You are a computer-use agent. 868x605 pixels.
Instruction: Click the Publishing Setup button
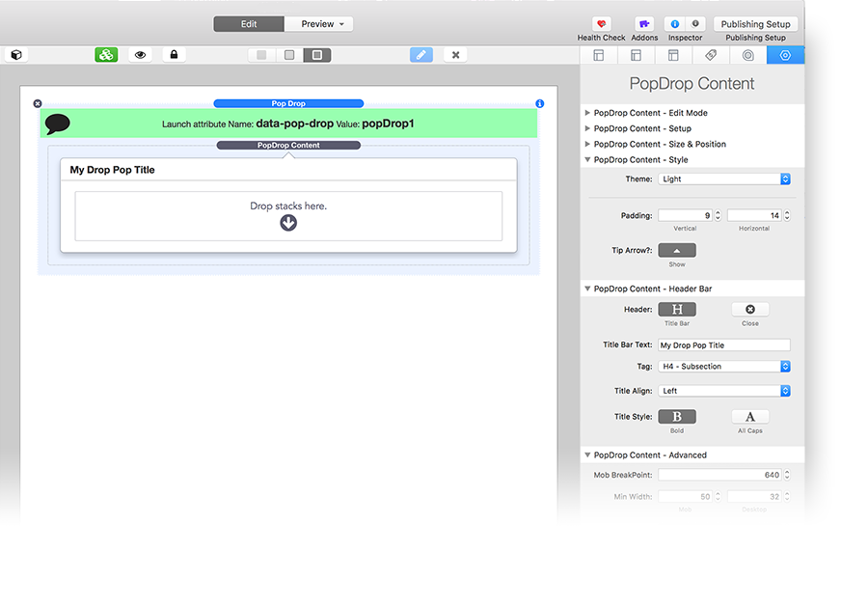755,24
